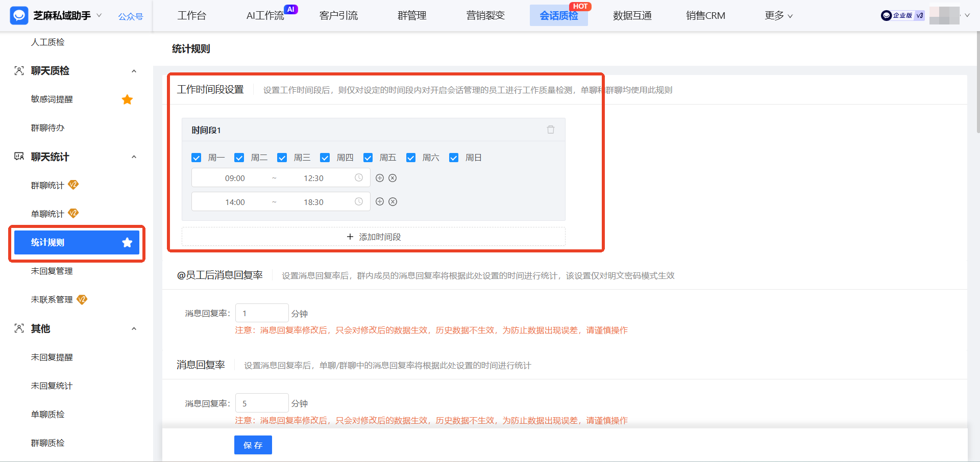
Task: Disable the 周六 checkbox
Action: click(411, 158)
